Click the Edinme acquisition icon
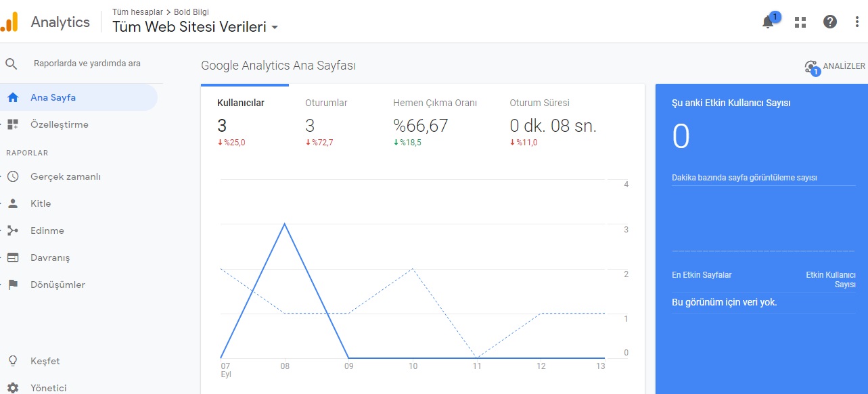 point(13,230)
